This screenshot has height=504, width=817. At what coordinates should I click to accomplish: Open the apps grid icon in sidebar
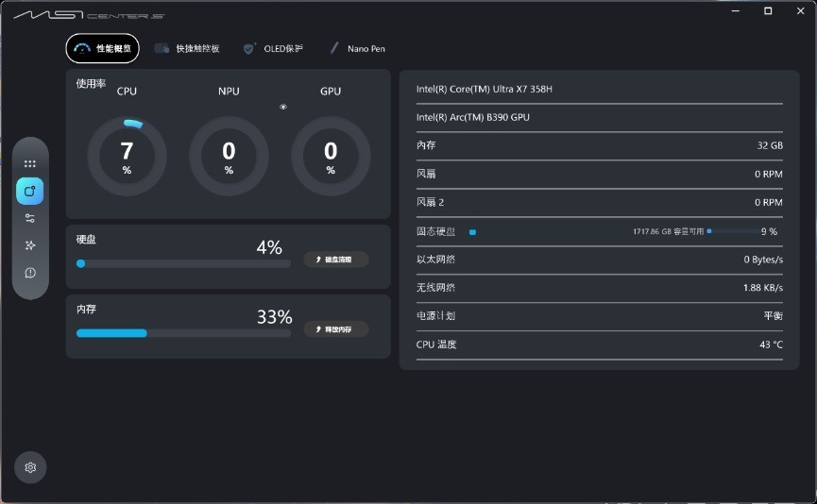click(30, 163)
